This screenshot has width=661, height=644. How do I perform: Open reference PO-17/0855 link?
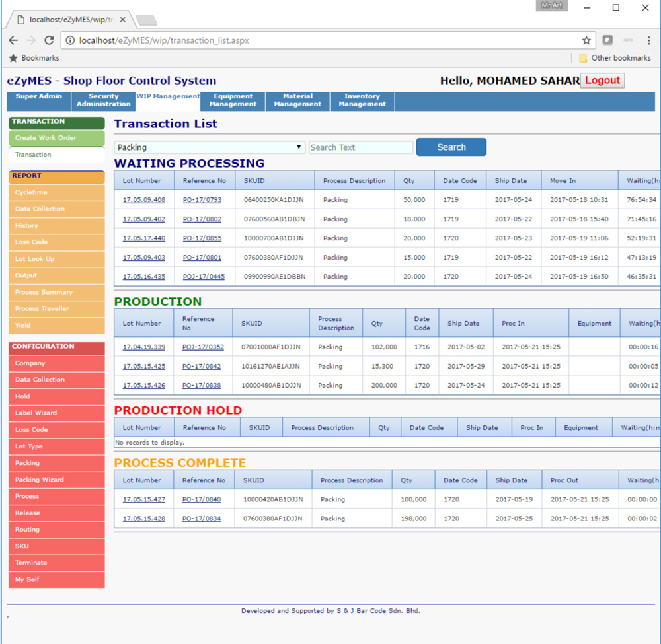(202, 238)
